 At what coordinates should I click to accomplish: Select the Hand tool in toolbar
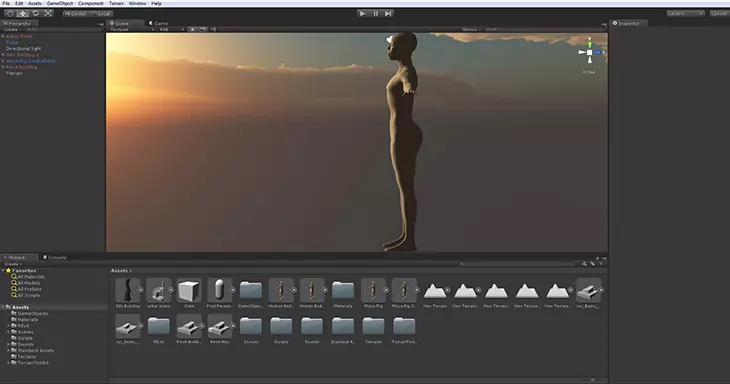(10, 13)
